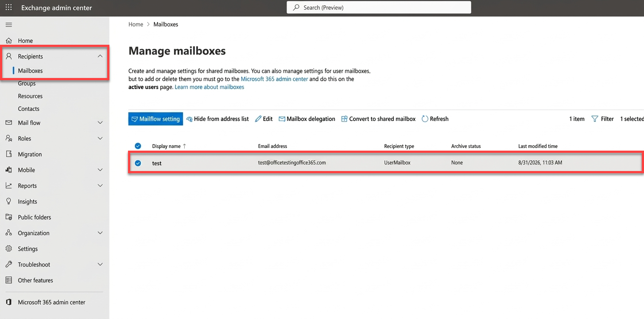This screenshot has height=319, width=644.
Task: Click the Mailboxes breadcrumb text
Action: coord(166,24)
